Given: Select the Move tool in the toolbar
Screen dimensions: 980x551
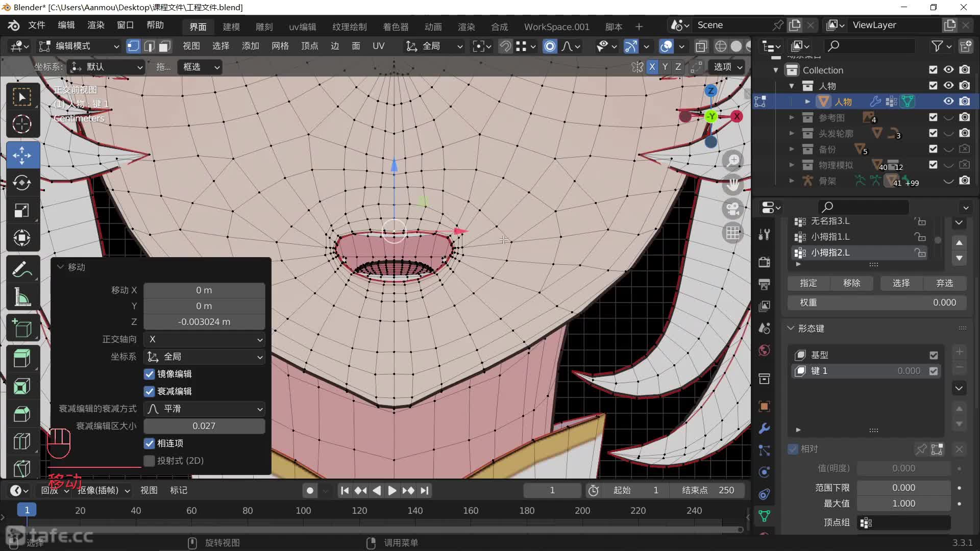Looking at the screenshot, I should coord(22,155).
